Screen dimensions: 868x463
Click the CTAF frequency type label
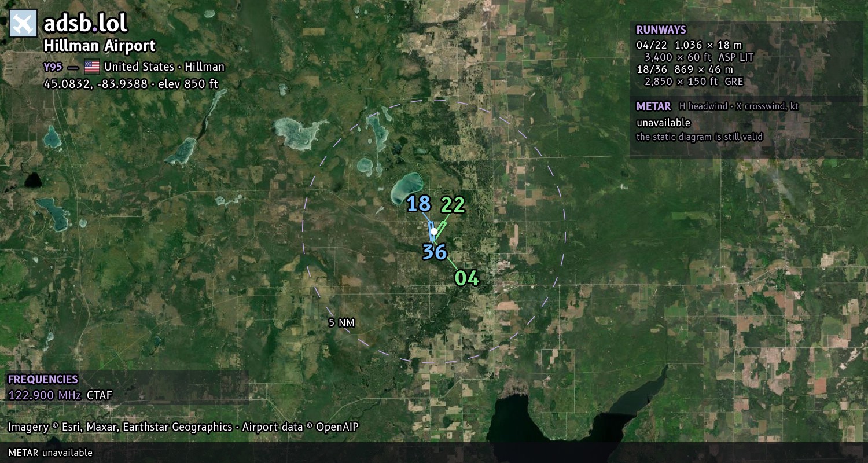point(100,396)
